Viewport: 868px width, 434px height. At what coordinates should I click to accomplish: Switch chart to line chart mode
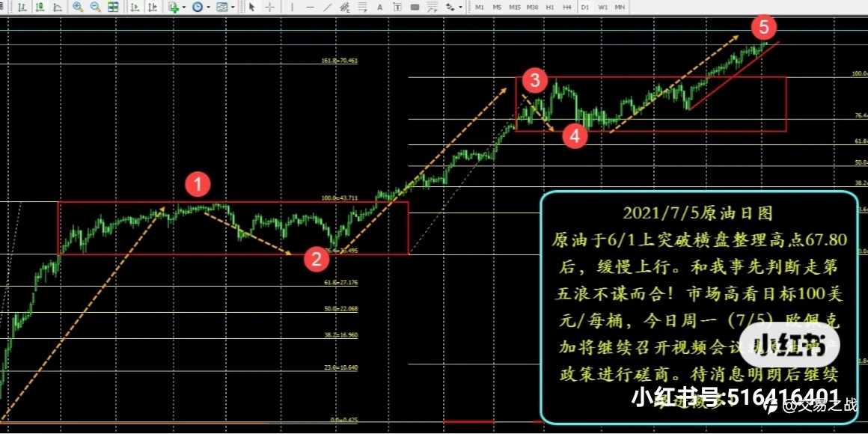pyautogui.click(x=57, y=7)
